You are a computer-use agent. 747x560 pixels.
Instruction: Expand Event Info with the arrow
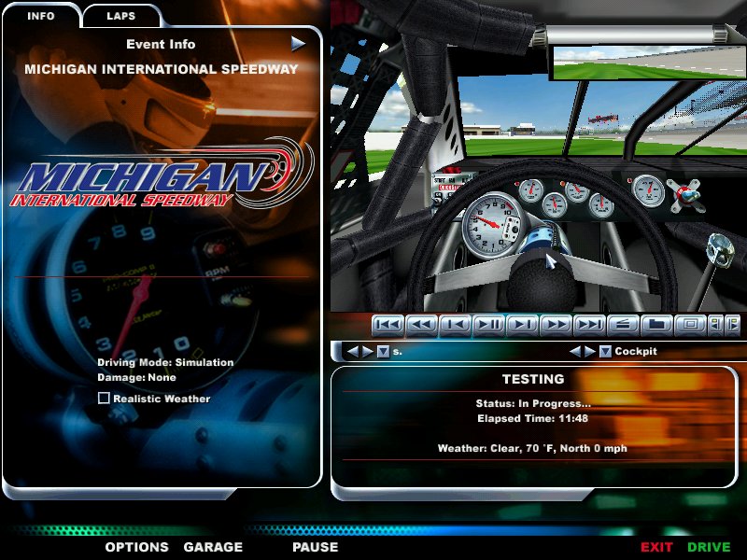(298, 43)
